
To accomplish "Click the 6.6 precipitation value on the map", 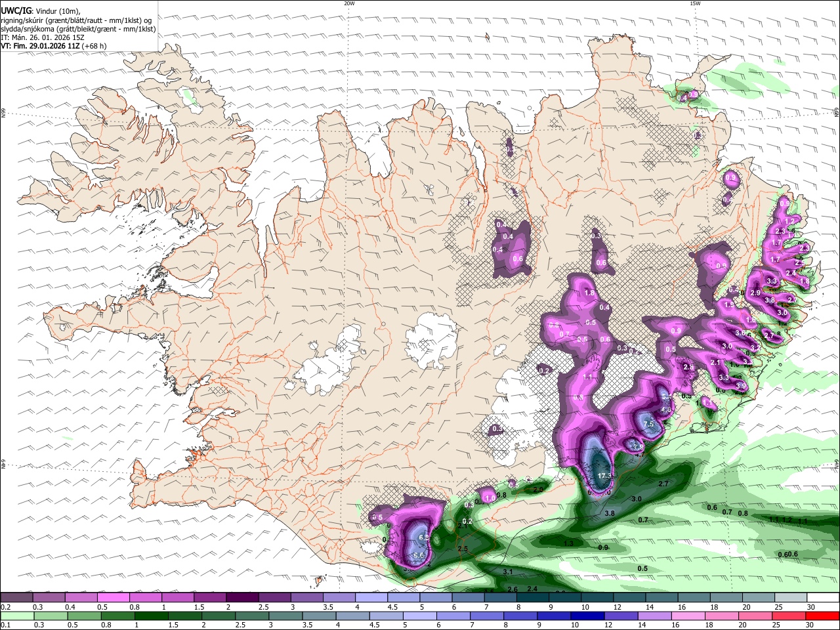I will (419, 555).
